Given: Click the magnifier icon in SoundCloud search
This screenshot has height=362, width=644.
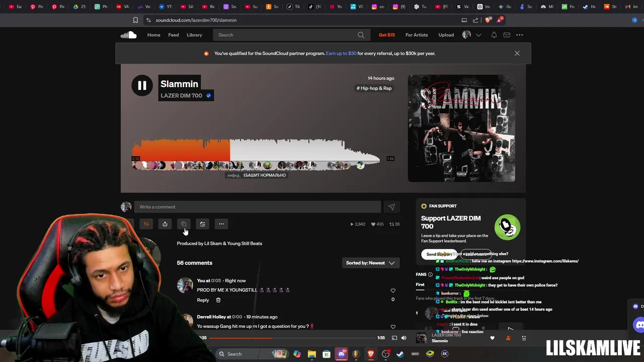Looking at the screenshot, I should 361,35.
